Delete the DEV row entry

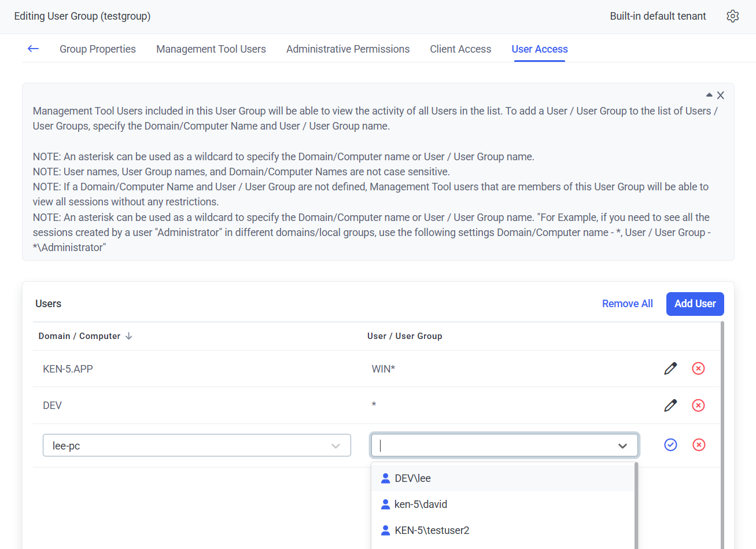click(x=698, y=406)
